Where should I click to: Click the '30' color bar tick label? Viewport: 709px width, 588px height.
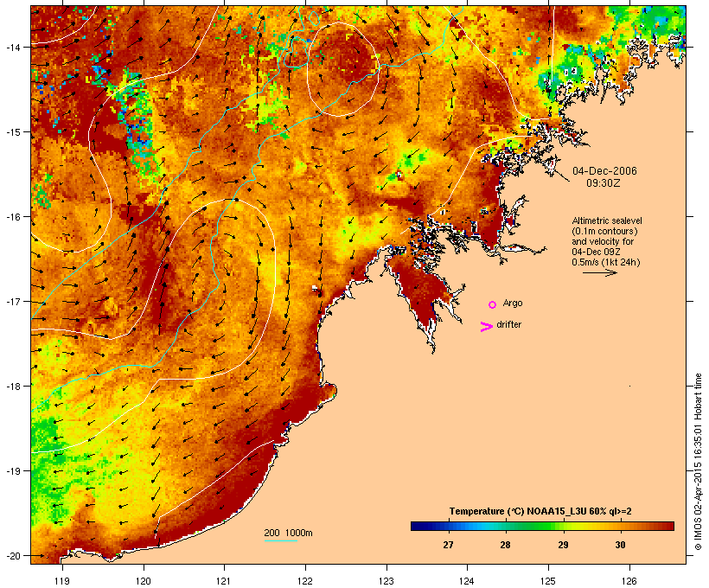621,545
